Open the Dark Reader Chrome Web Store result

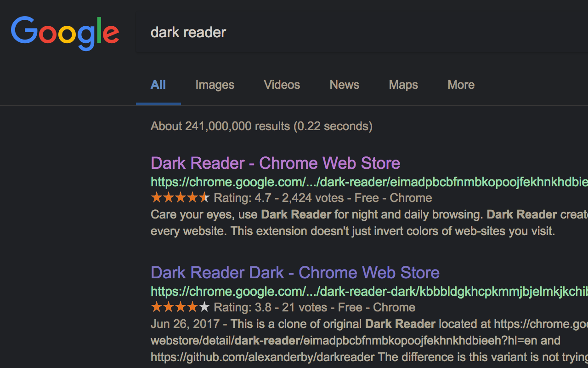click(275, 163)
